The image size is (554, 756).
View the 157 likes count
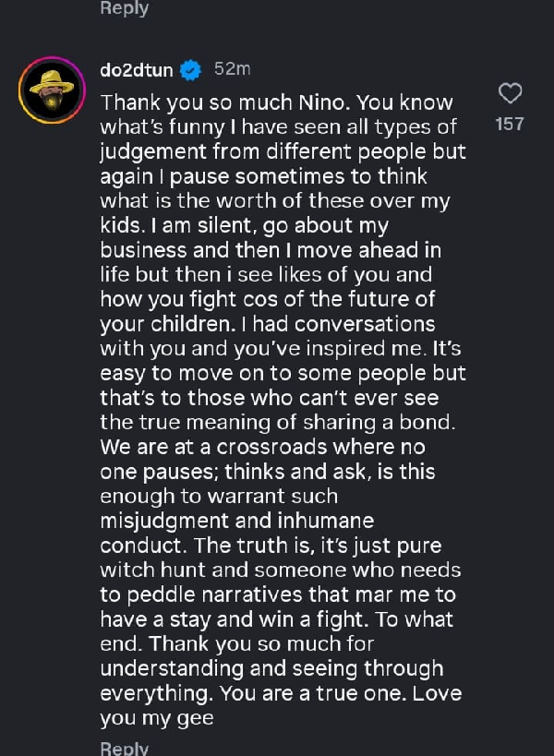point(510,124)
